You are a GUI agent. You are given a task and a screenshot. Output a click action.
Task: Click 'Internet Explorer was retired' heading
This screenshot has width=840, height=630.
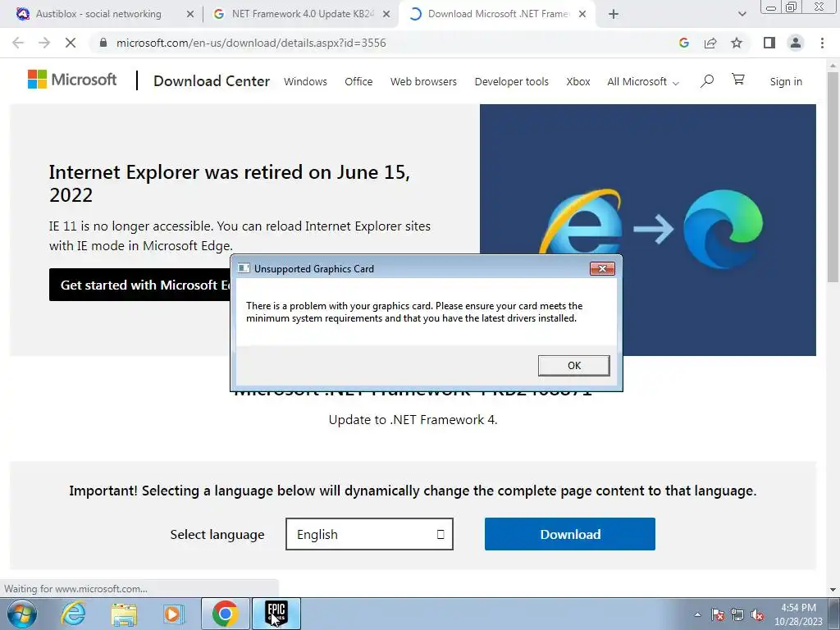point(230,183)
